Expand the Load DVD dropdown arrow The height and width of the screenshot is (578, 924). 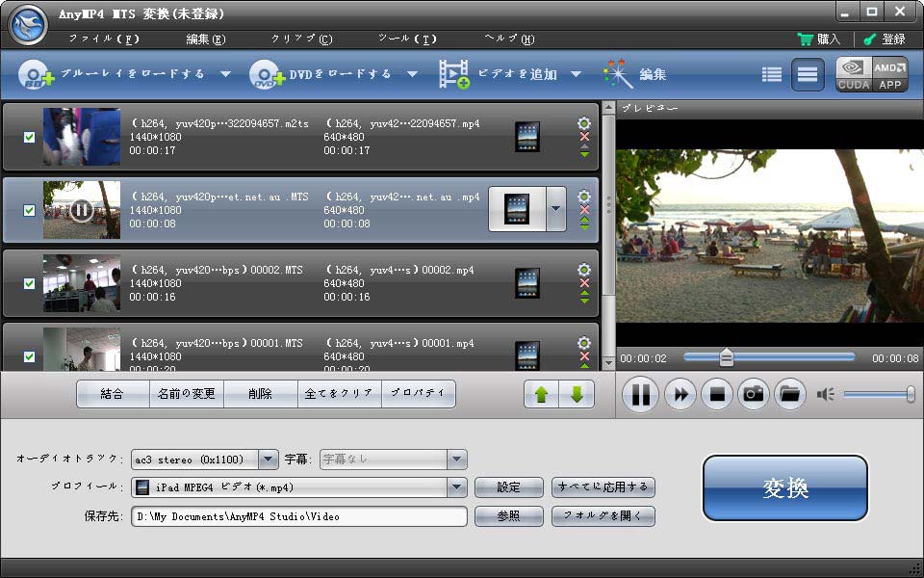click(x=413, y=74)
